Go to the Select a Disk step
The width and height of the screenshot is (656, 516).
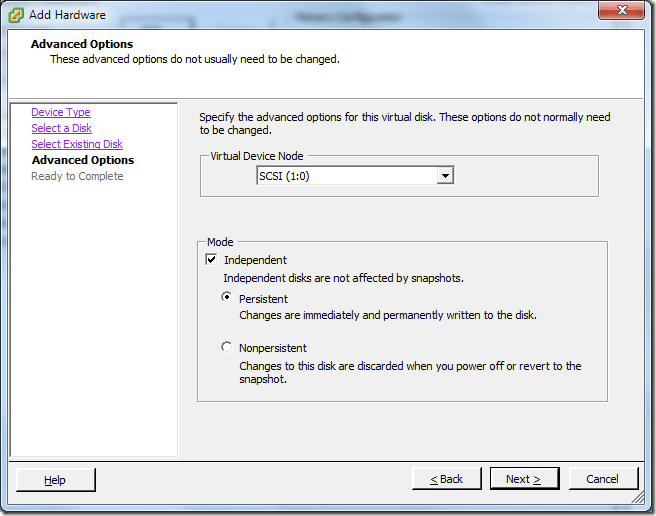pyautogui.click(x=62, y=128)
